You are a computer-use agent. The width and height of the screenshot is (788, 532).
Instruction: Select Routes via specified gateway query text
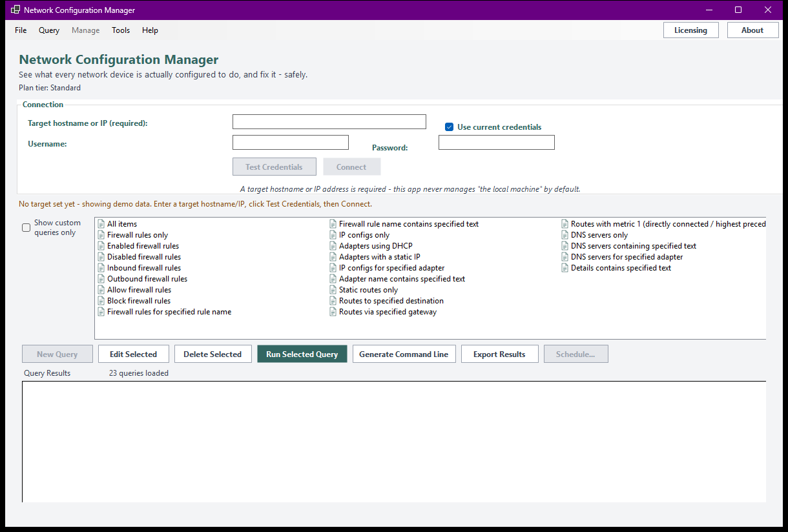[388, 312]
